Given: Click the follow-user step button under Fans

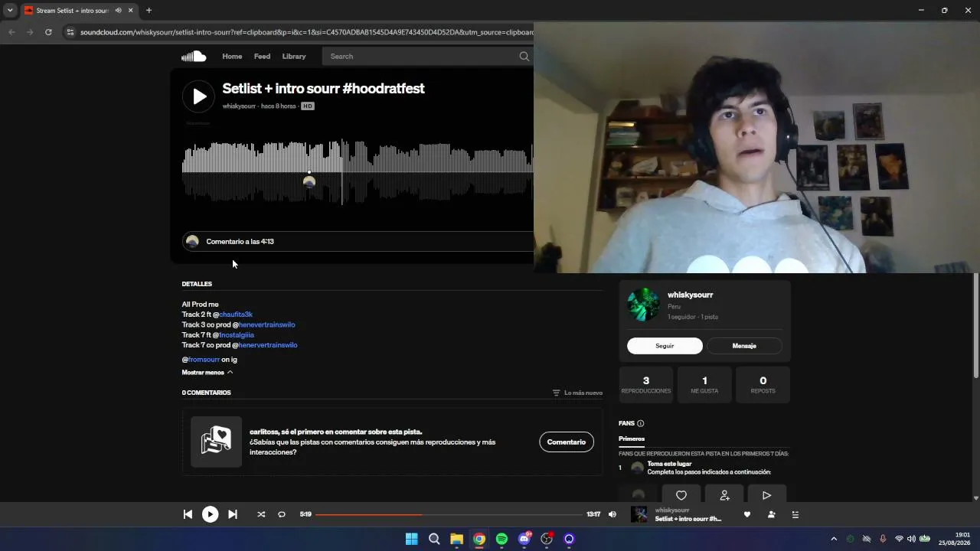Looking at the screenshot, I should [724, 495].
